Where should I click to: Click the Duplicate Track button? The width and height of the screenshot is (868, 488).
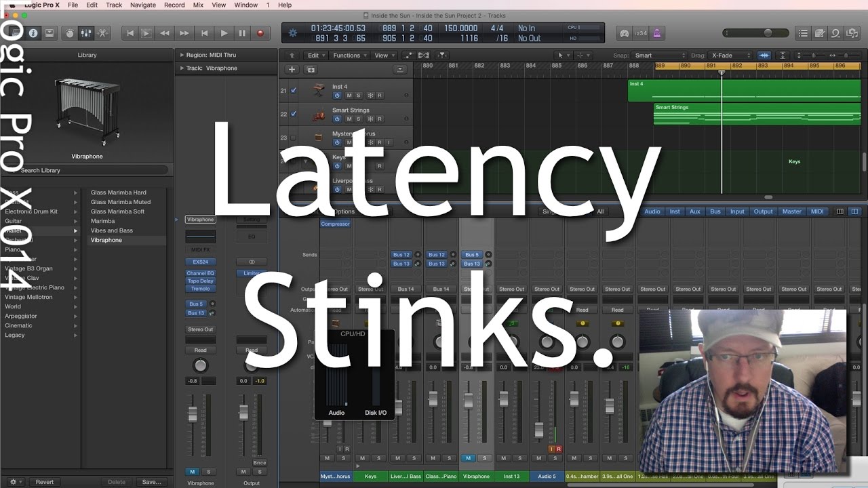311,69
